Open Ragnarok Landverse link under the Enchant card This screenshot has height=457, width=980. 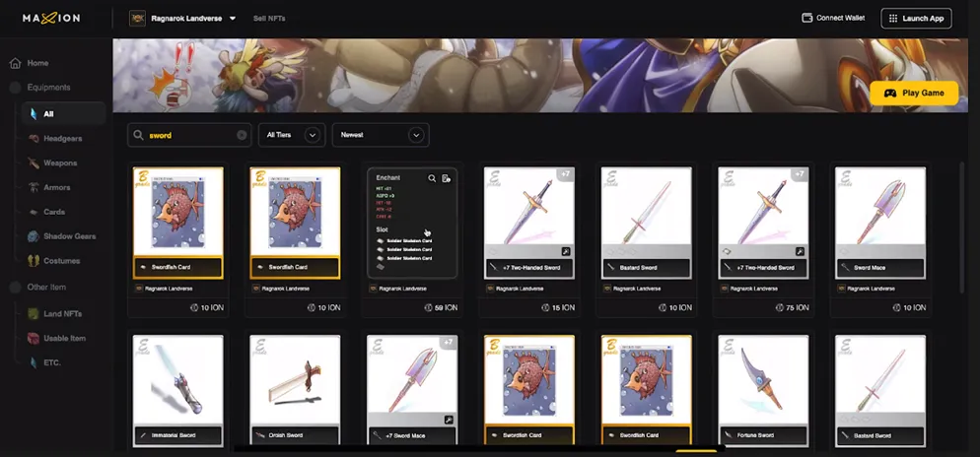coord(401,289)
